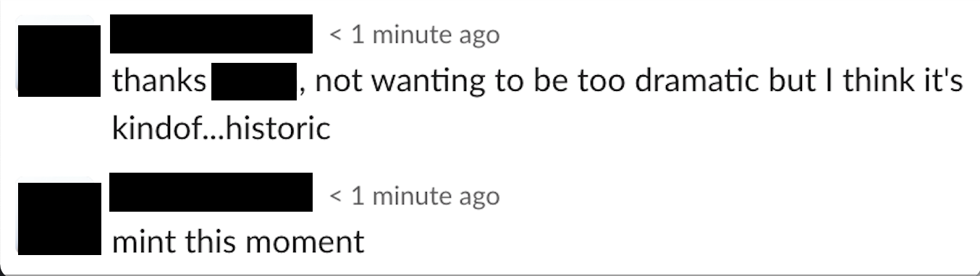Click the empty area right of 'kindof...historic'

point(648,129)
